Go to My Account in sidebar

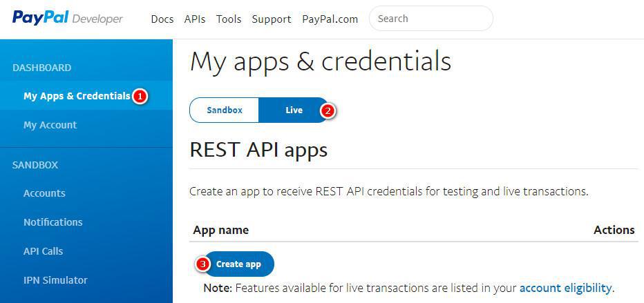point(50,125)
